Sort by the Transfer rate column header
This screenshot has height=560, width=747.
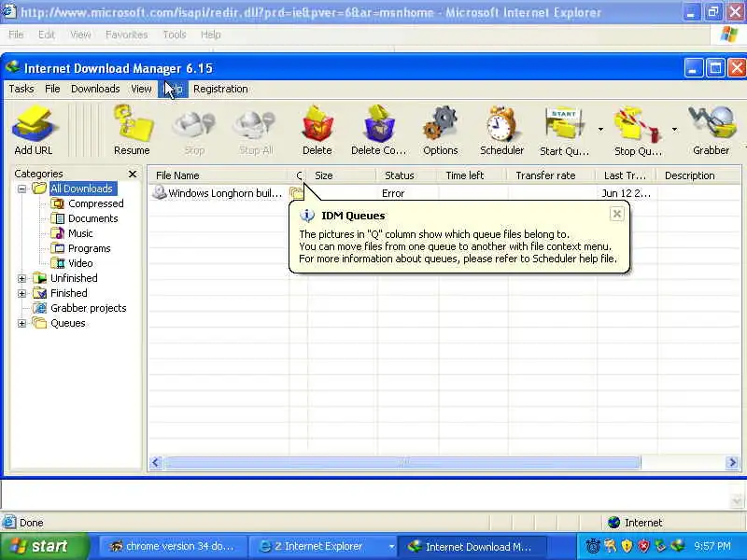(x=551, y=175)
